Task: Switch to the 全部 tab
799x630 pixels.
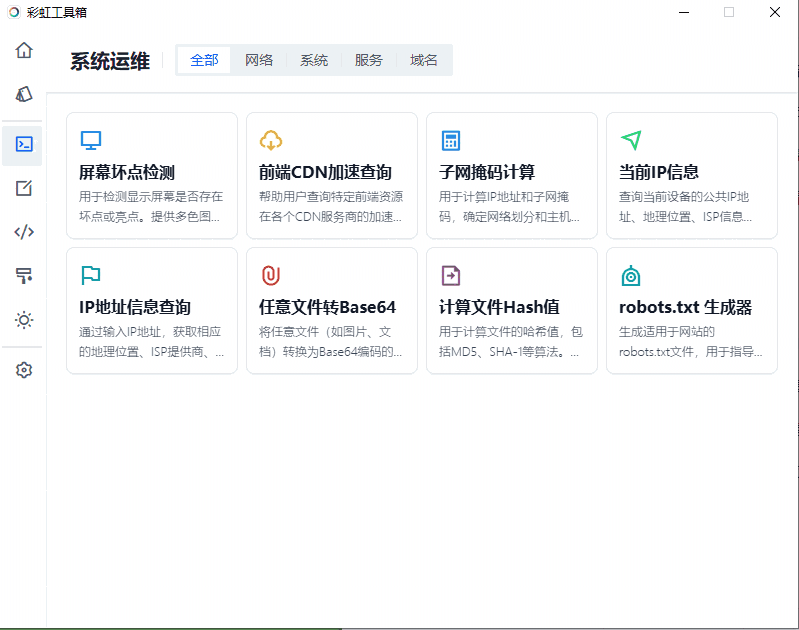Action: point(204,60)
